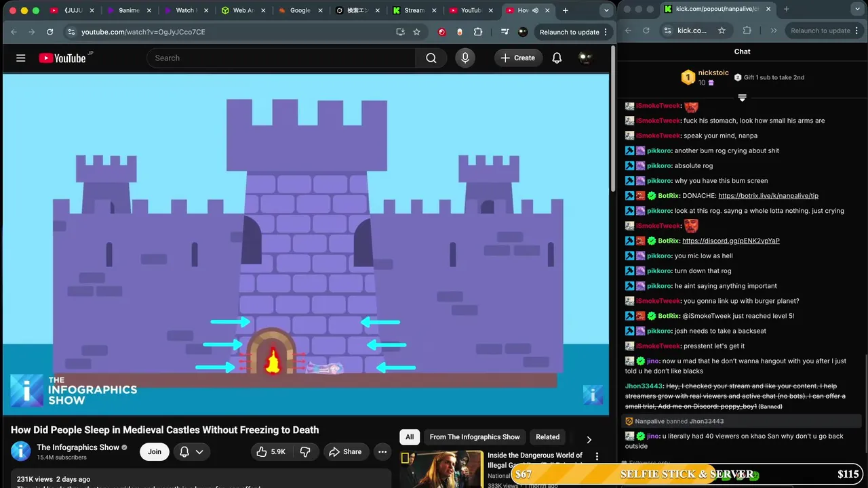Show hidden toolbar items chevron in Kick window
The image size is (868, 488).
coord(774,30)
